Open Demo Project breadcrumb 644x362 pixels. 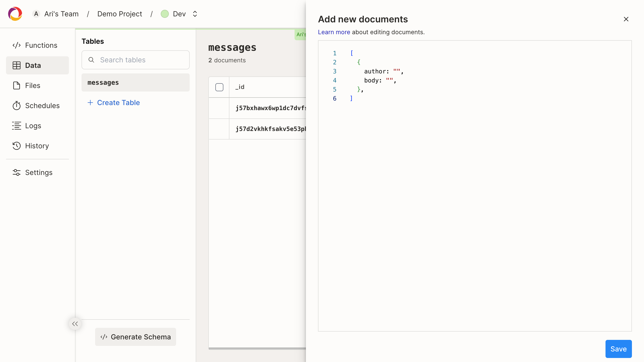click(x=120, y=14)
